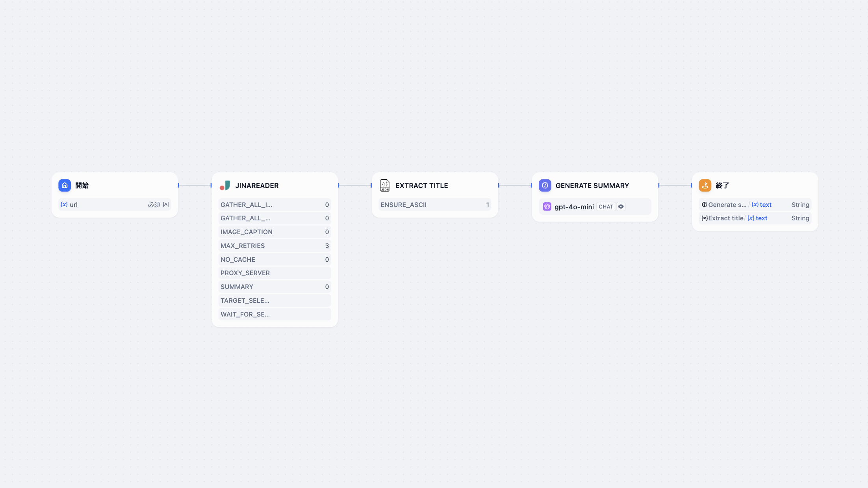Click the orange end node icon

tap(705, 185)
